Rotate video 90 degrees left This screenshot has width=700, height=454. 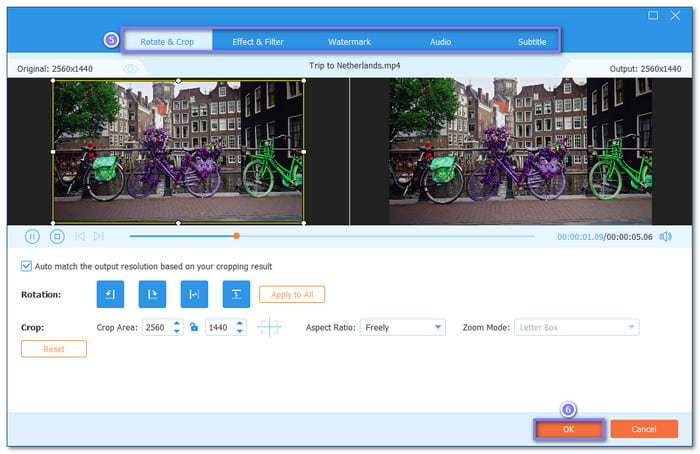pos(110,294)
